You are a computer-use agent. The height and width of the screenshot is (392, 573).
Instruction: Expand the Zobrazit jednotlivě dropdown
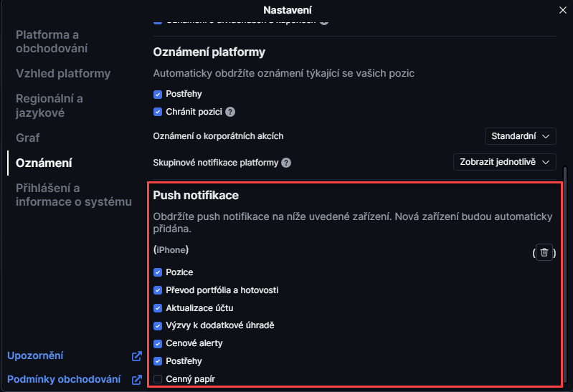(x=505, y=162)
